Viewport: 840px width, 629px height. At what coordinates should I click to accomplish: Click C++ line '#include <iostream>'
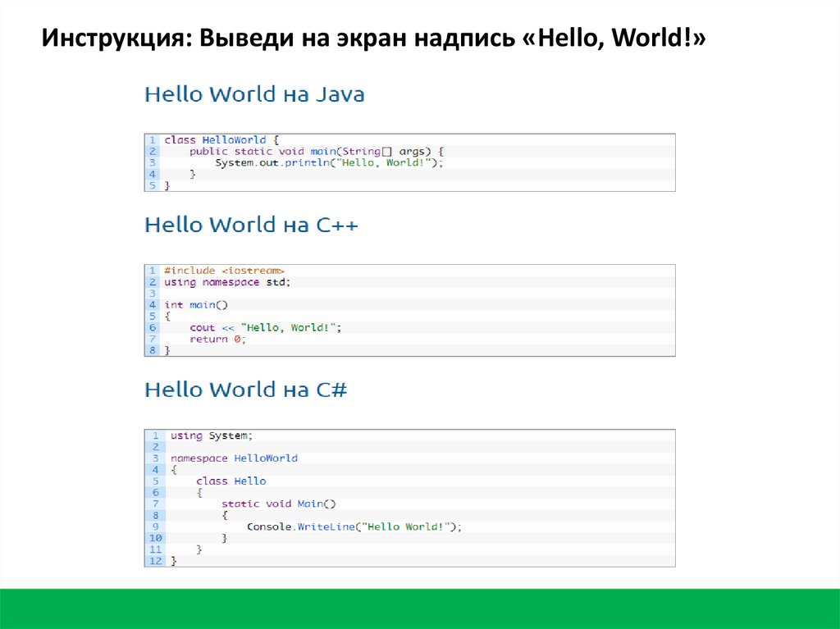224,271
